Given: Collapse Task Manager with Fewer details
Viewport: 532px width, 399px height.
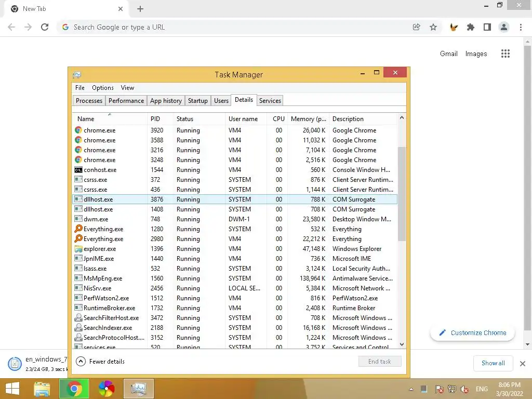Looking at the screenshot, I should click(100, 362).
